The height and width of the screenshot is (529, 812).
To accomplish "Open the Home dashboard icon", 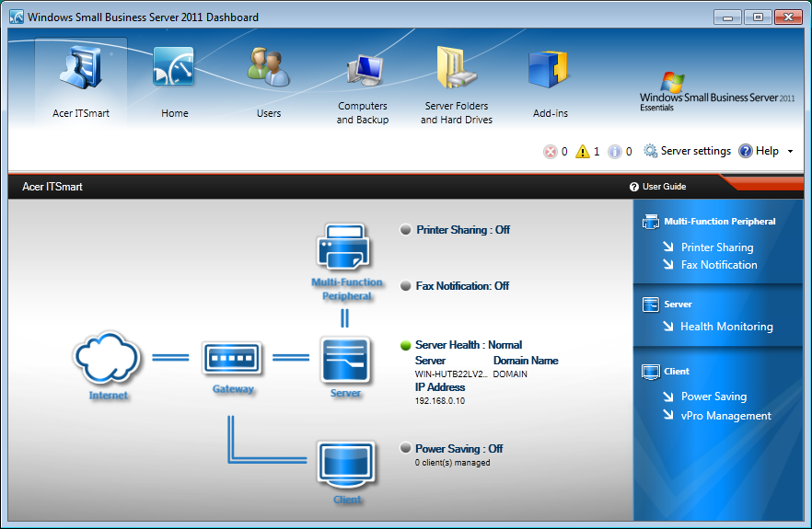I will (x=173, y=66).
